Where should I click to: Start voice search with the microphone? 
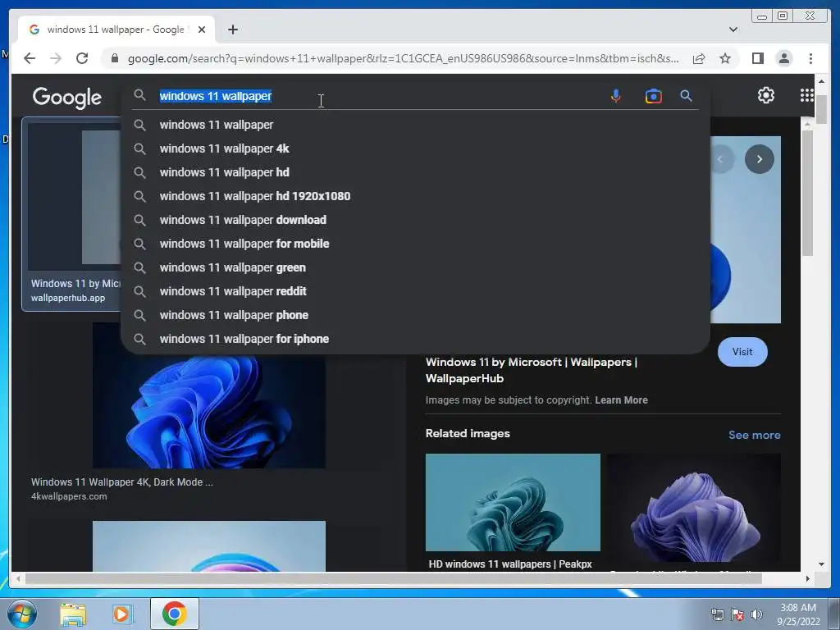coord(615,96)
